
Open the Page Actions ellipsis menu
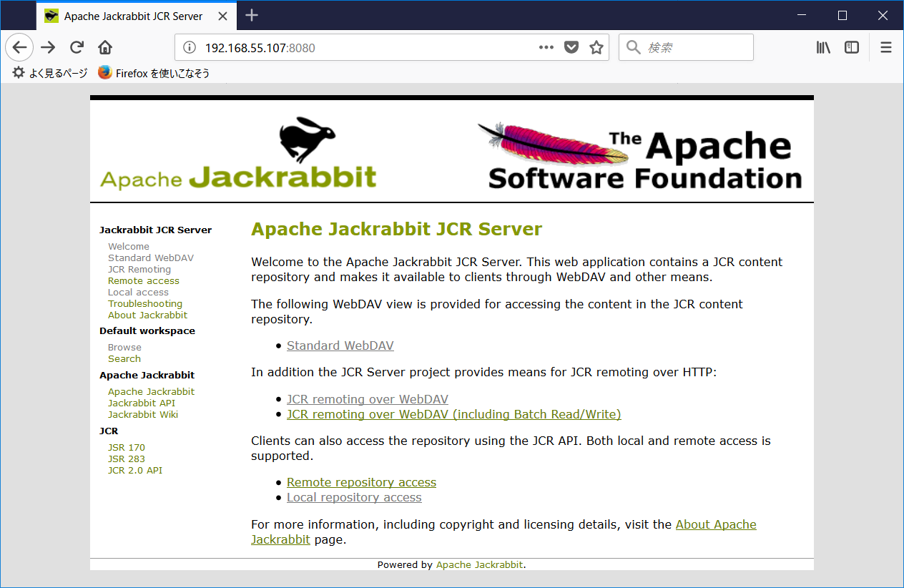(x=546, y=47)
